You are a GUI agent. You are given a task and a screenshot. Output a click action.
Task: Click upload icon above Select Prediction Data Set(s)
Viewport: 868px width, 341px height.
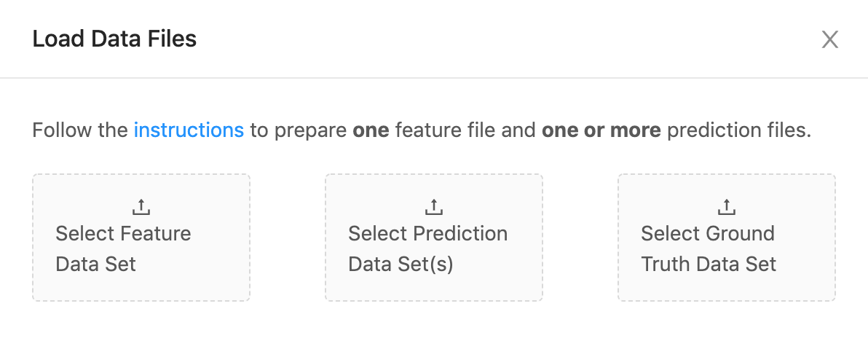434,207
